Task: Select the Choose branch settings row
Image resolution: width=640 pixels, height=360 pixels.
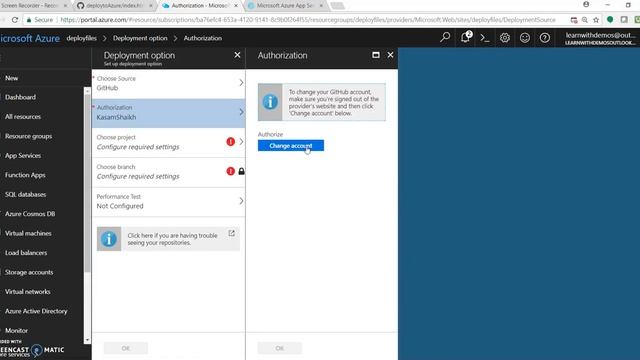Action: pyautogui.click(x=169, y=172)
